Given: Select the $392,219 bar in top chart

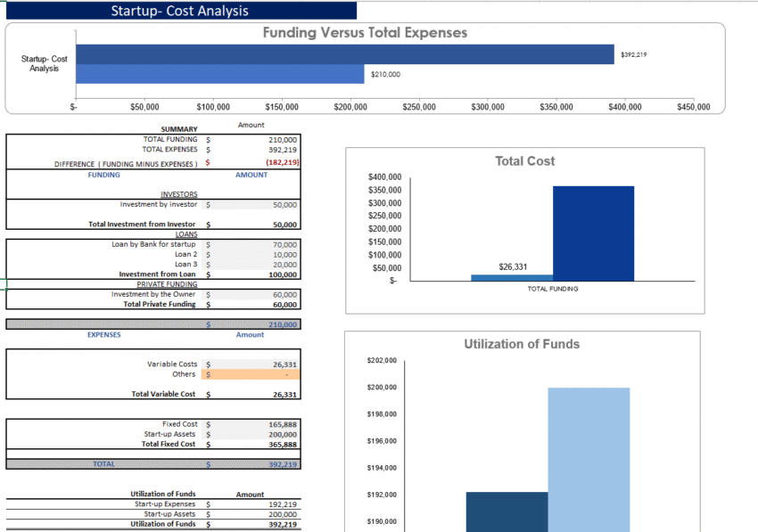Looking at the screenshot, I should coord(344,54).
